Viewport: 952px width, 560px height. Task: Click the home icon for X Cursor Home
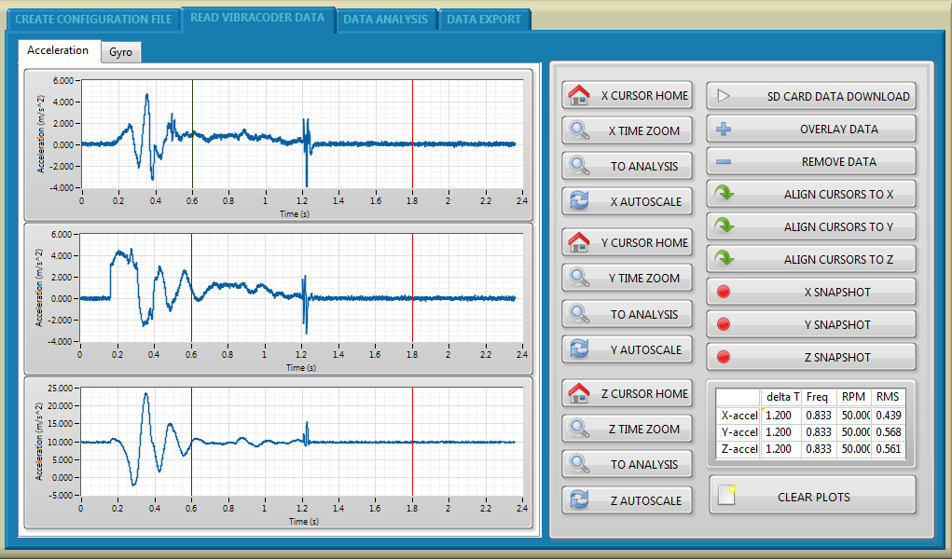[x=579, y=95]
